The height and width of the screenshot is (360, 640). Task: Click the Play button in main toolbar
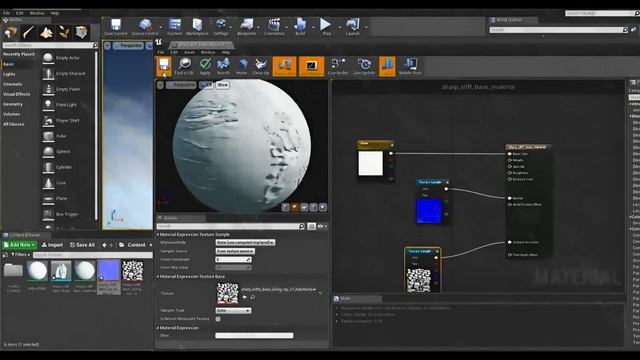326,27
